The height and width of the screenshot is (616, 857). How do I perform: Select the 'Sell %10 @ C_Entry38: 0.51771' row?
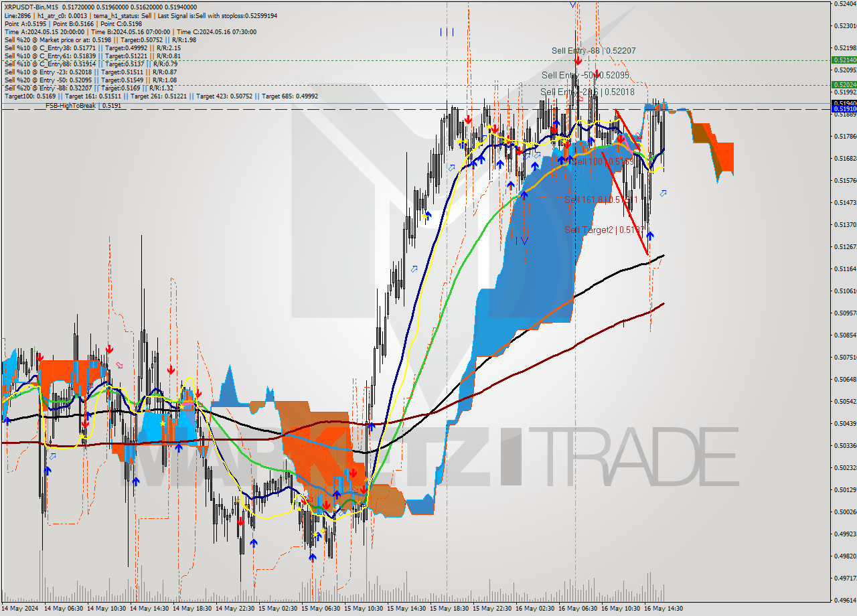[x=92, y=48]
